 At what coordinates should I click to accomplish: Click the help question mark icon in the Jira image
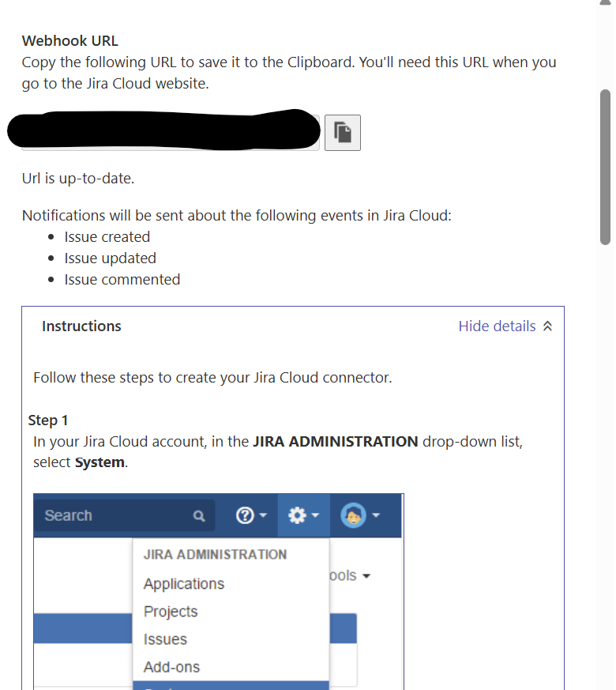(245, 515)
